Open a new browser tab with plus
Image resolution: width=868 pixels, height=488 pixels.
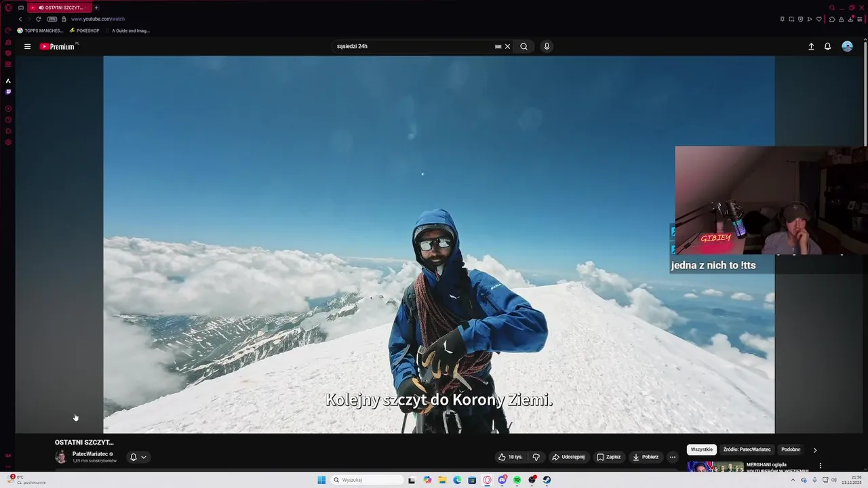tap(96, 7)
